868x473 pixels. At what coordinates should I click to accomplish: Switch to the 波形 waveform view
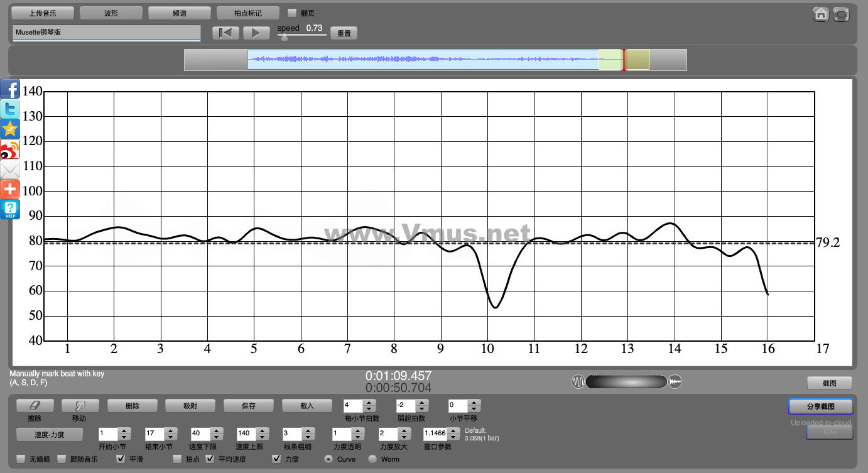111,13
